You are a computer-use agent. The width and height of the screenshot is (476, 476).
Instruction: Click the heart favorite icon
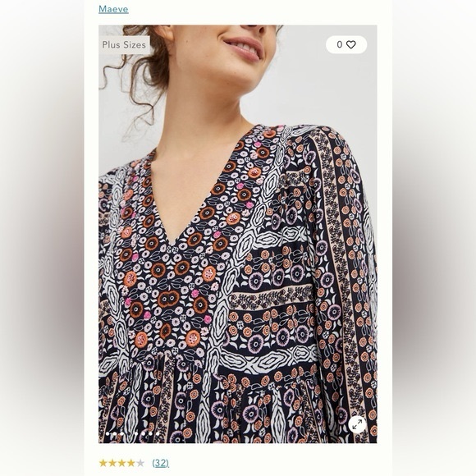pos(351,44)
